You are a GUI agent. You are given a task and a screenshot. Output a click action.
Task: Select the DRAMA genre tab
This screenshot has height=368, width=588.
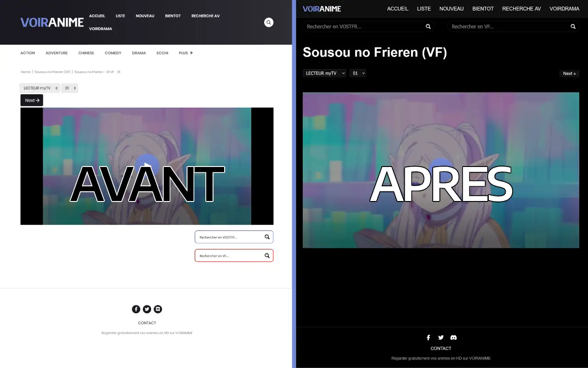[139, 53]
